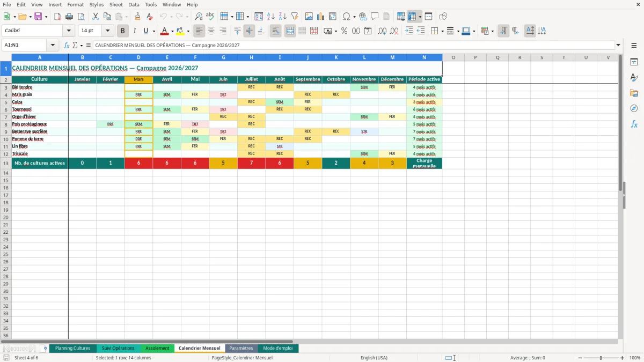
Task: Open Find & Replace tool
Action: (x=199, y=17)
